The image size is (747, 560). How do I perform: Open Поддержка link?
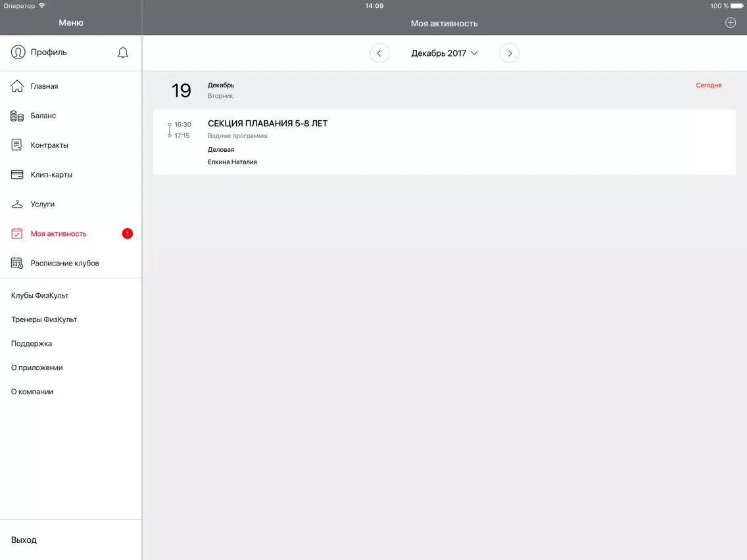click(x=32, y=344)
